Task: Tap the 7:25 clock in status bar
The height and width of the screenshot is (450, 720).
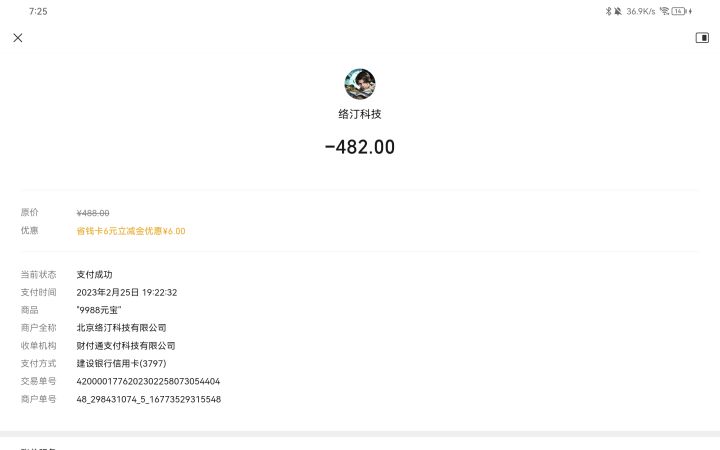Action: tap(38, 11)
